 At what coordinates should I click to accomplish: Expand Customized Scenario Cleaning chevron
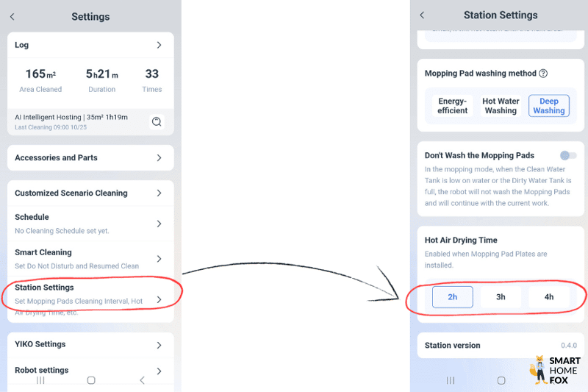159,193
